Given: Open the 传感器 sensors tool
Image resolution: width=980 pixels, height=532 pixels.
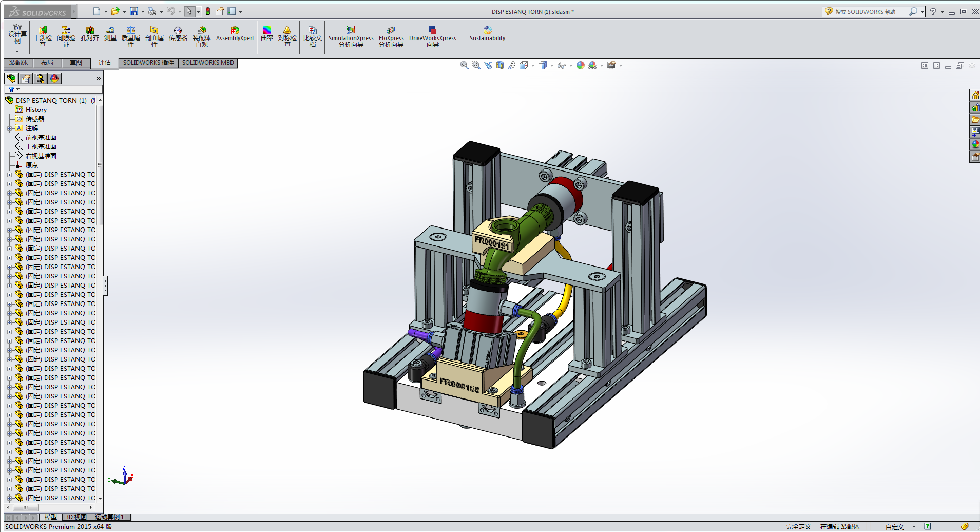Looking at the screenshot, I should point(178,34).
